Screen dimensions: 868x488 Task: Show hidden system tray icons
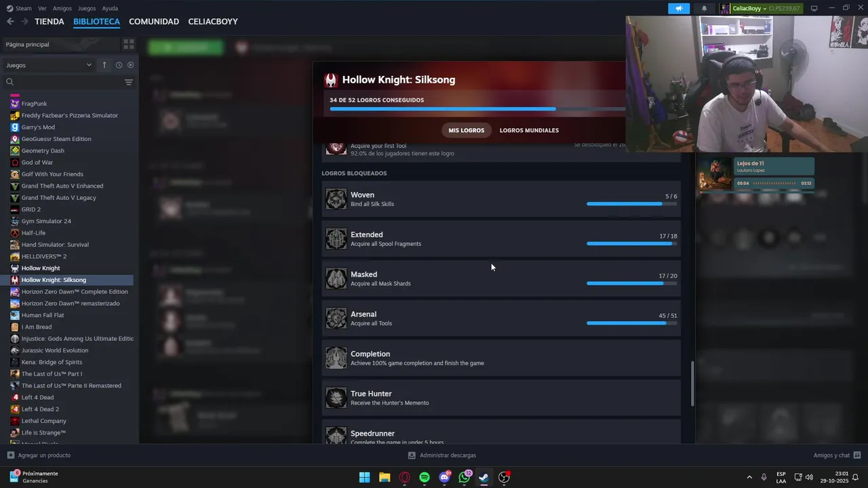tap(749, 477)
